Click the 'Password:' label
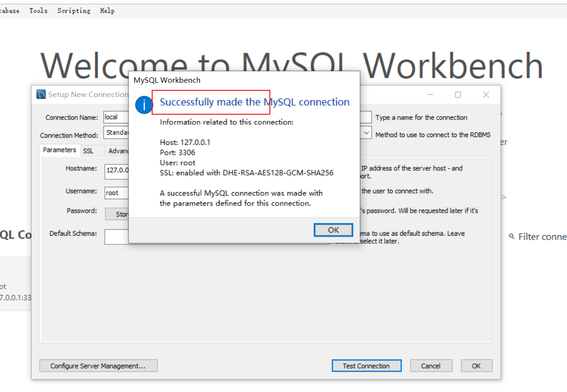 point(82,211)
